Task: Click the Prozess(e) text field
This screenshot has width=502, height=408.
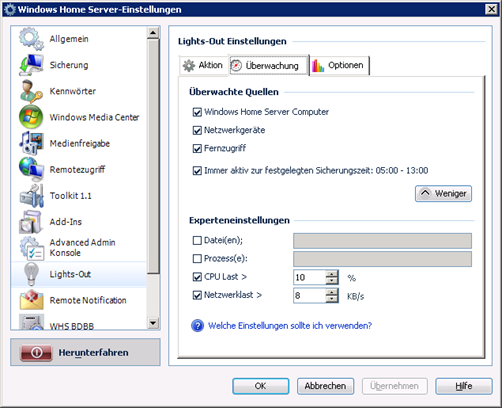Action: [x=382, y=259]
